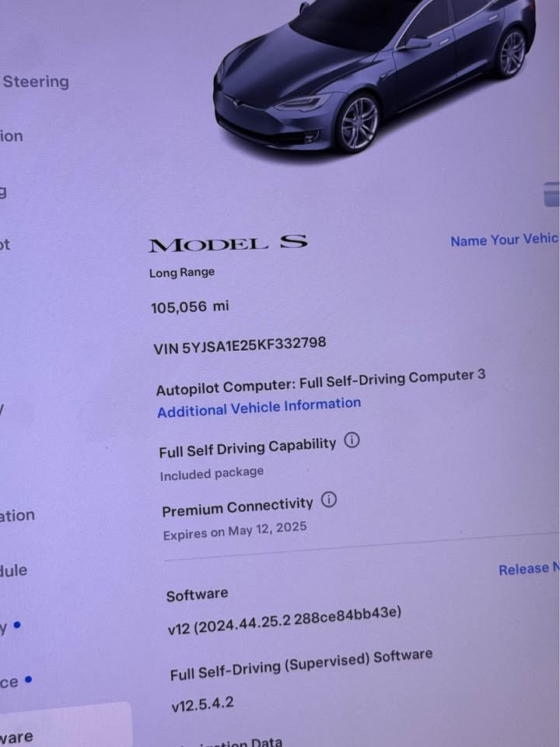Open the Autopilot sidebar entry ending in "ot"
This screenshot has height=747, width=560.
[5, 245]
